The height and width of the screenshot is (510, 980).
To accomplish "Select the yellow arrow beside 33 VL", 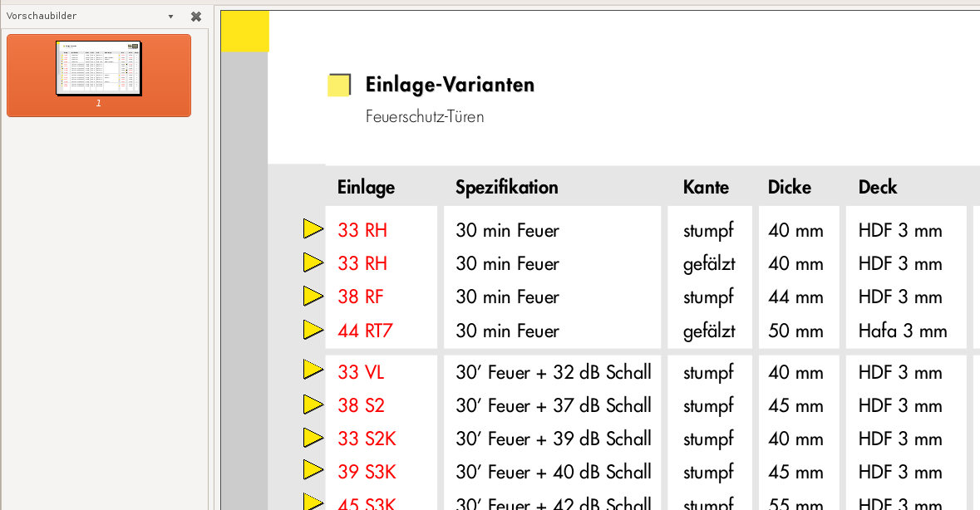I will point(313,370).
